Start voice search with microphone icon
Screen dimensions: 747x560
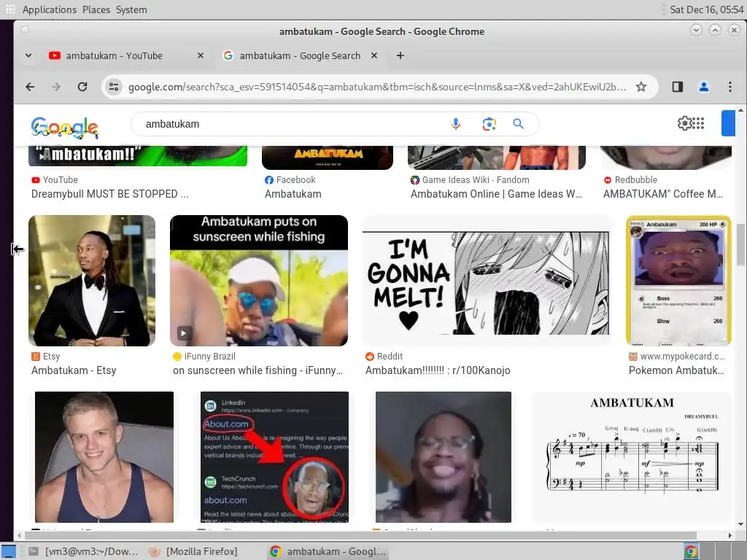456,124
